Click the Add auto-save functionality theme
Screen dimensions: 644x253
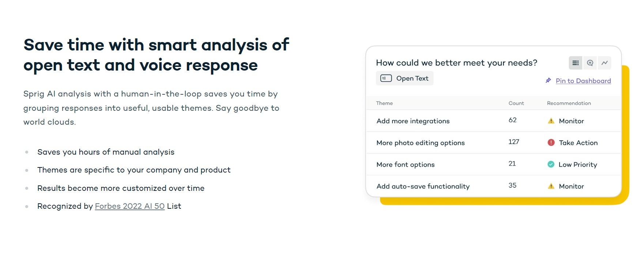423,186
